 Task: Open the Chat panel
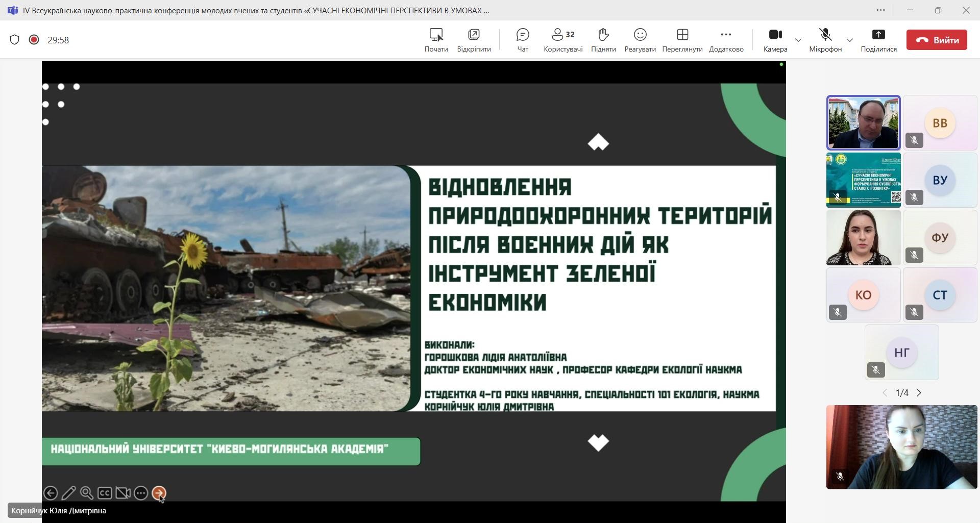pos(523,40)
